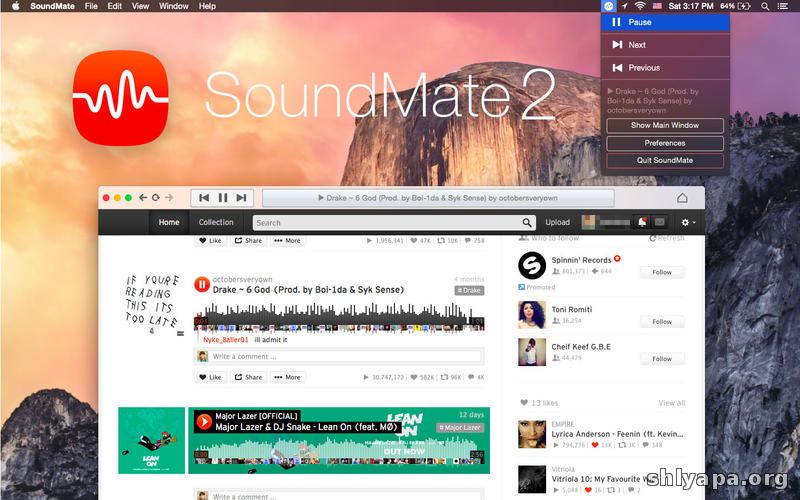The height and width of the screenshot is (500, 800).
Task: Click the search magnifier icon in search bar
Action: [527, 223]
